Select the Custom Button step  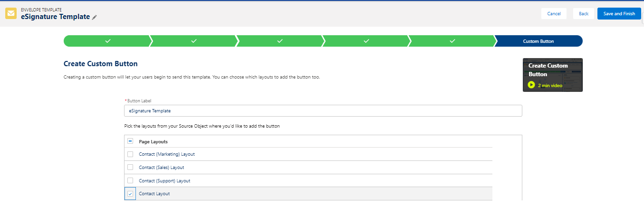(x=538, y=41)
